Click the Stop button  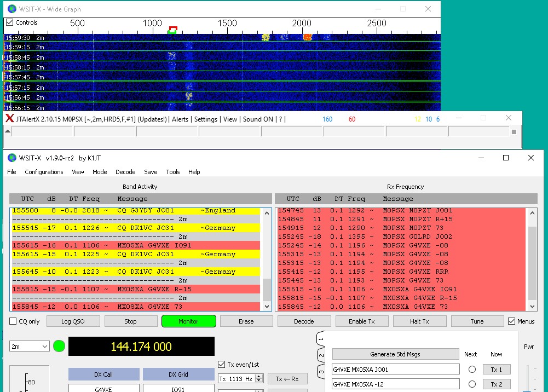click(x=130, y=321)
